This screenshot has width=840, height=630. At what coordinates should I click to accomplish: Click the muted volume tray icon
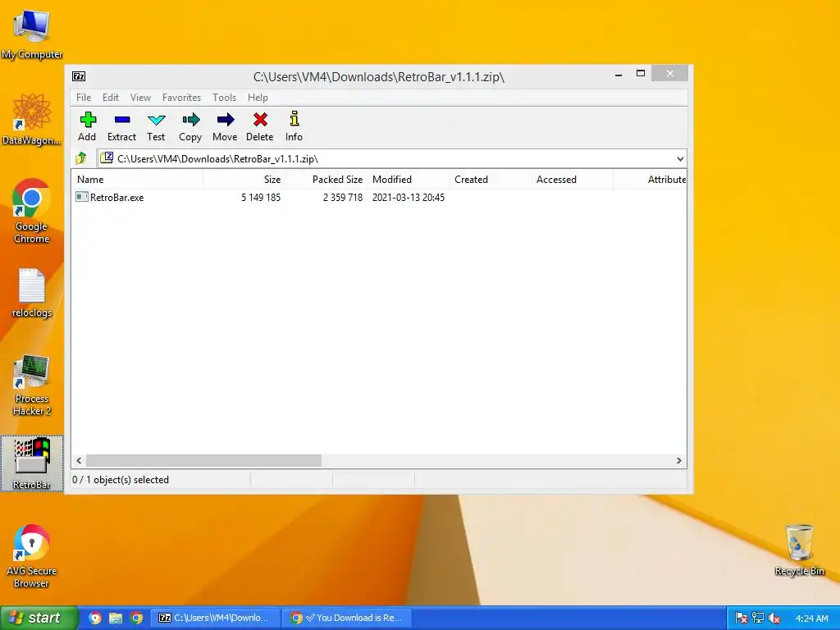coord(774,618)
